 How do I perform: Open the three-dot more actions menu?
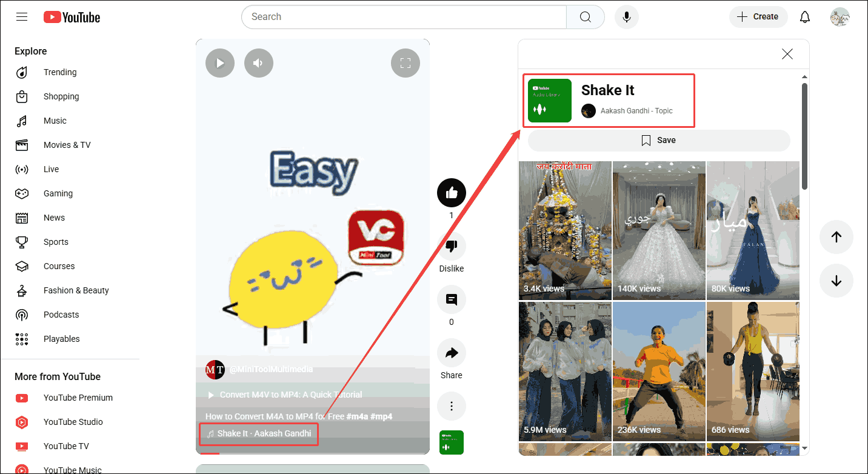pos(452,407)
